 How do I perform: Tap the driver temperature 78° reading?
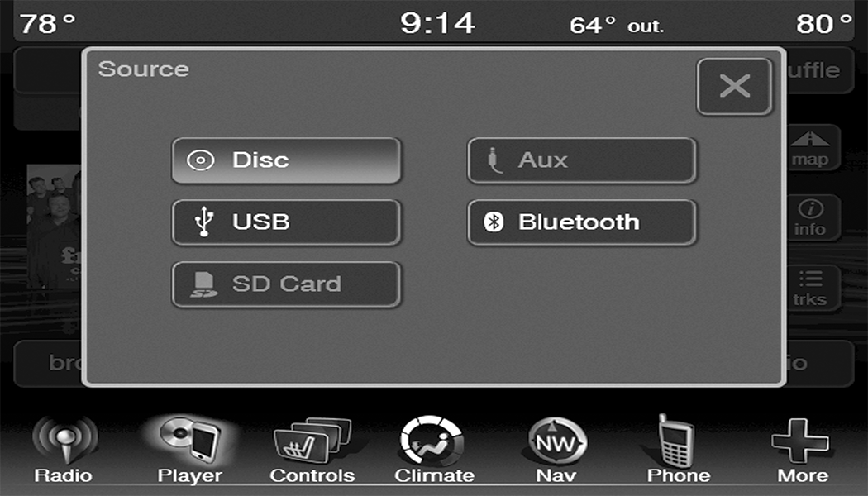[48, 24]
